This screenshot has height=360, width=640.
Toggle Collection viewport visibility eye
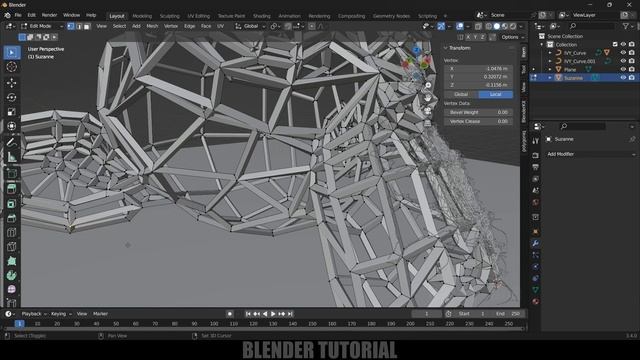(x=623, y=44)
